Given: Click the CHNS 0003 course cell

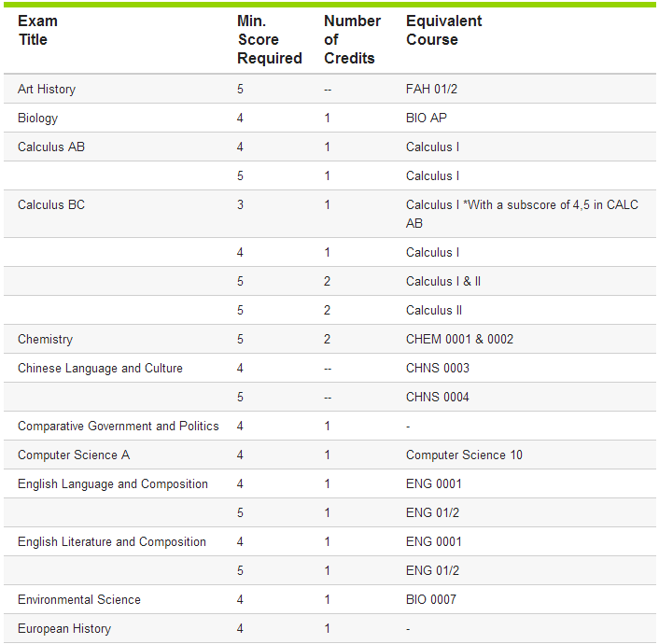Looking at the screenshot, I should pyautogui.click(x=438, y=369).
